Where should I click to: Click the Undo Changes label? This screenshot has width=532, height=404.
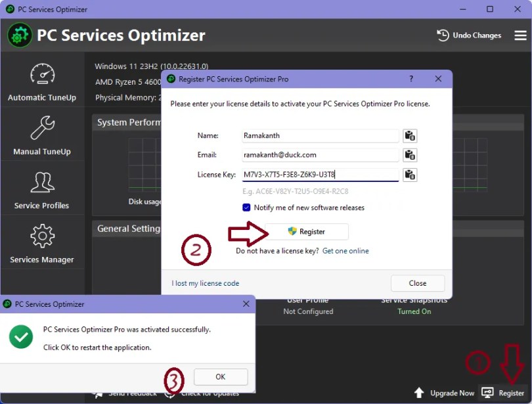coord(477,35)
